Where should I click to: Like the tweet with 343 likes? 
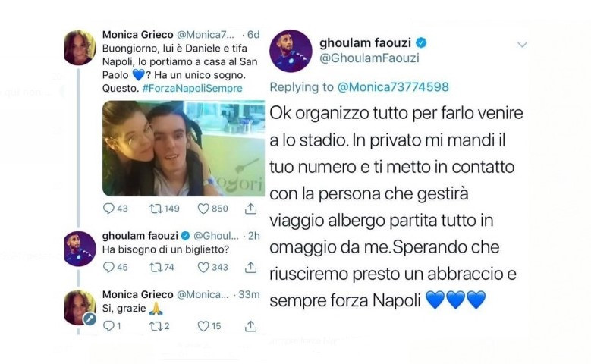pos(203,267)
